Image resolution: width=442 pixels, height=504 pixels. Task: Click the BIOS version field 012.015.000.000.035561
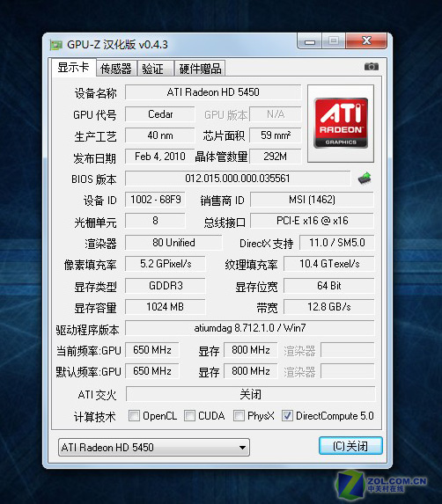[238, 178]
